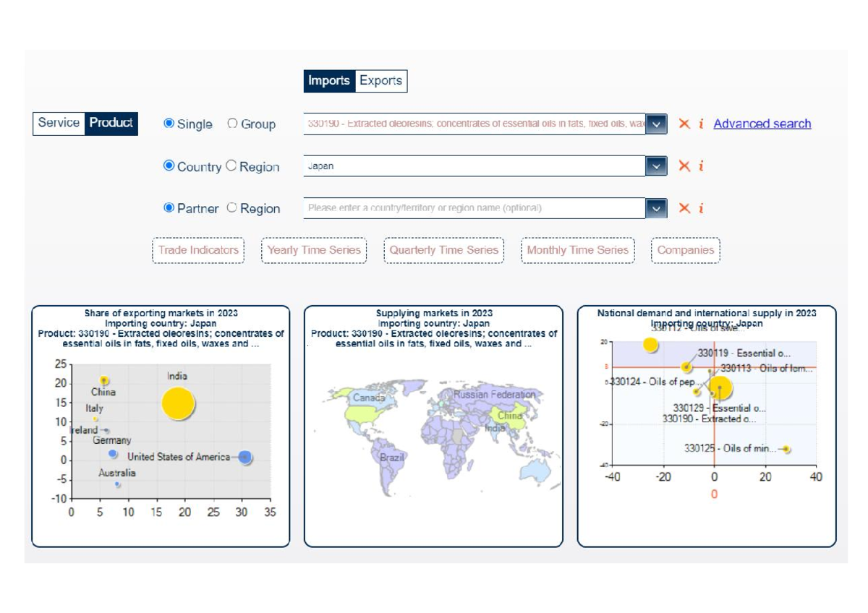Viewport: 868px width, 613px height.
Task: Click the India bubble in share chart
Action: pos(178,403)
